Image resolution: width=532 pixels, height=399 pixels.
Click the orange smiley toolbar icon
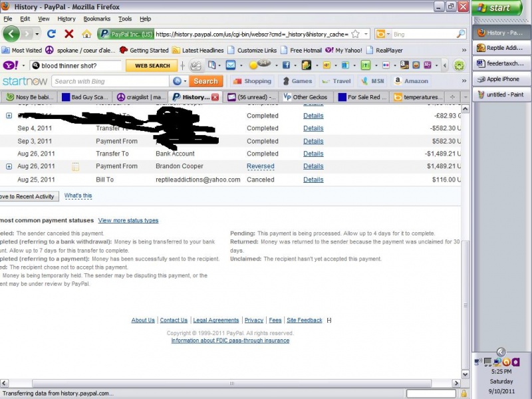tap(416, 65)
